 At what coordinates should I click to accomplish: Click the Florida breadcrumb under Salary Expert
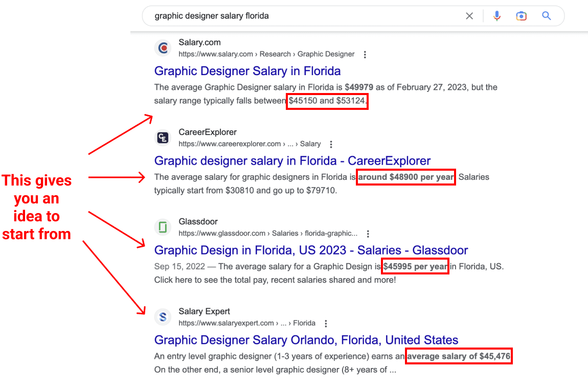(305, 323)
